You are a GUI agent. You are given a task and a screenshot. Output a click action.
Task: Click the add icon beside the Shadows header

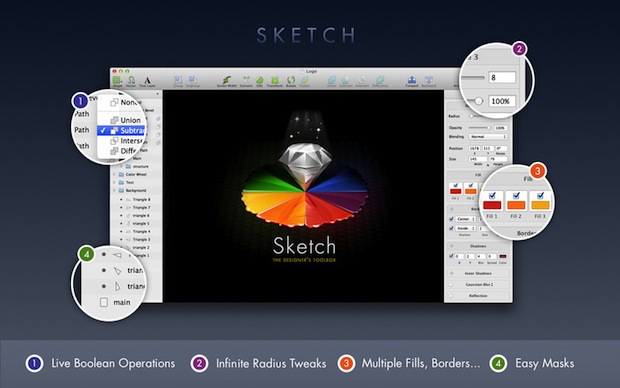(x=452, y=246)
